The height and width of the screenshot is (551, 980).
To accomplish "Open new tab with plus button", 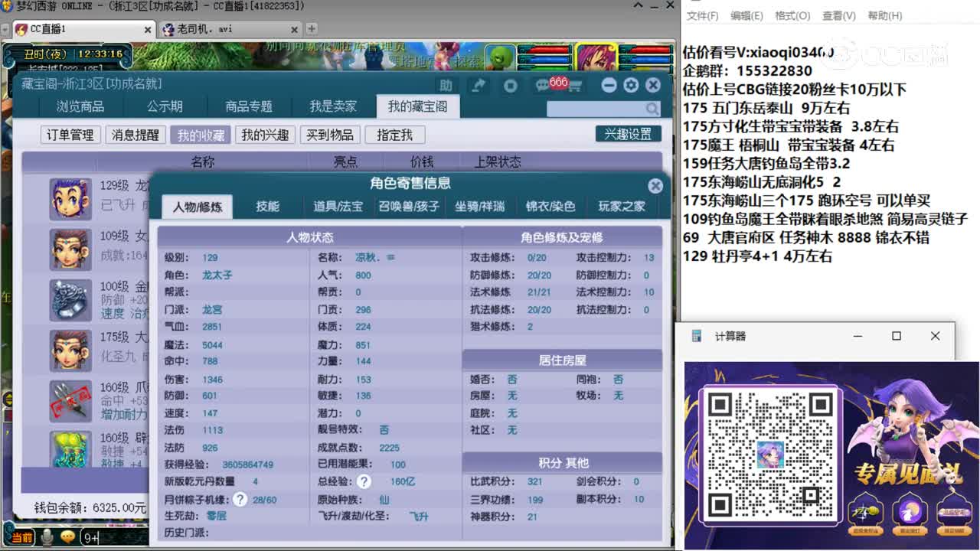I will click(312, 29).
